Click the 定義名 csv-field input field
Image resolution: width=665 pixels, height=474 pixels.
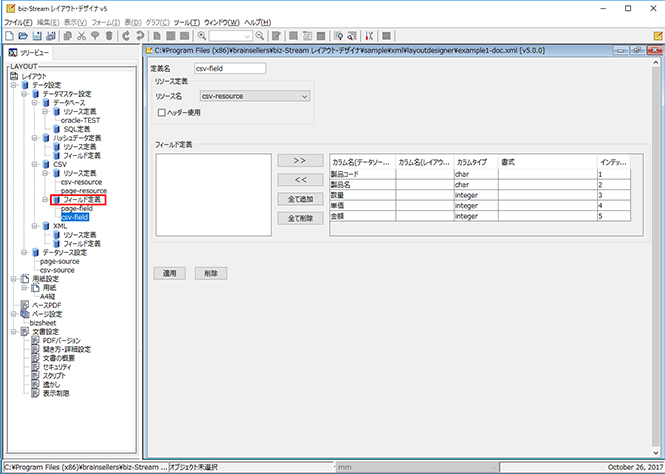point(230,68)
